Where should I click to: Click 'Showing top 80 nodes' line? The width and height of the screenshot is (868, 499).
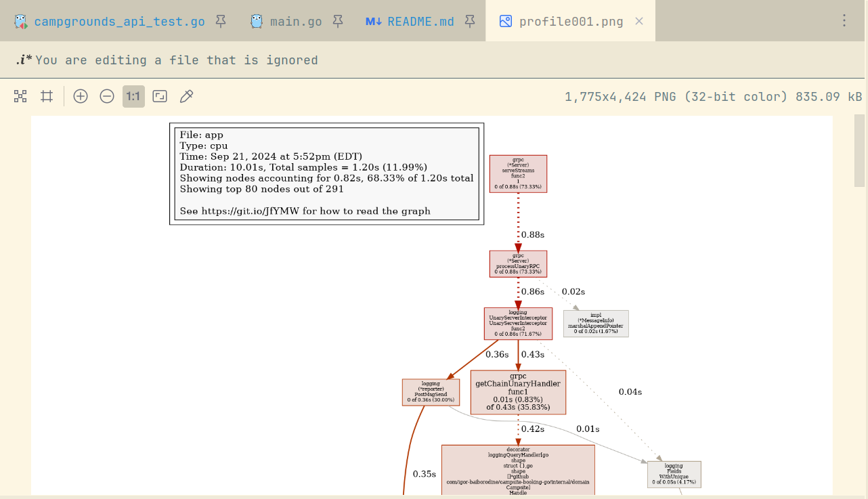tap(263, 189)
